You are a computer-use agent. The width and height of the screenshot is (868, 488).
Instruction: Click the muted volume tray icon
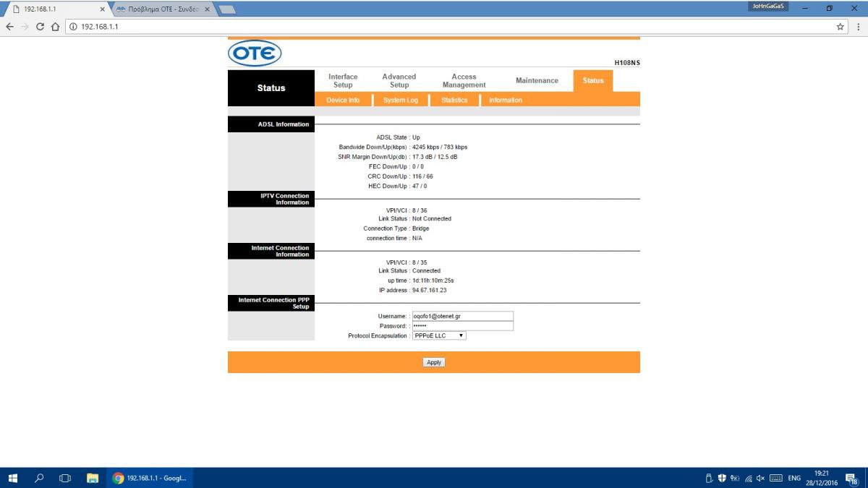(760, 478)
